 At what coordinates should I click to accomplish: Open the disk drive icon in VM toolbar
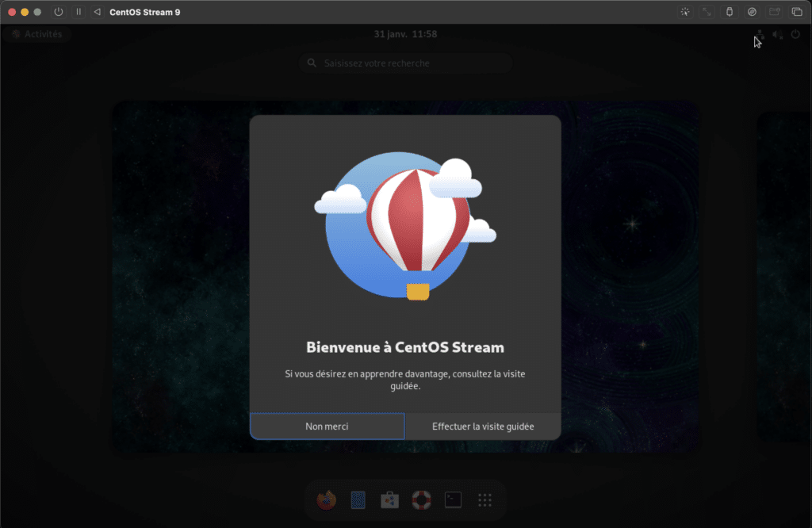click(752, 12)
